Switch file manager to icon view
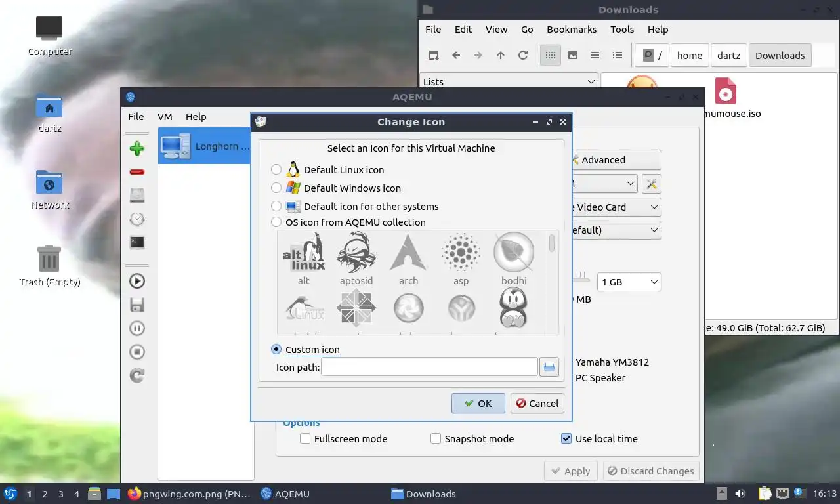Viewport: 840px width, 504px height. (x=551, y=55)
